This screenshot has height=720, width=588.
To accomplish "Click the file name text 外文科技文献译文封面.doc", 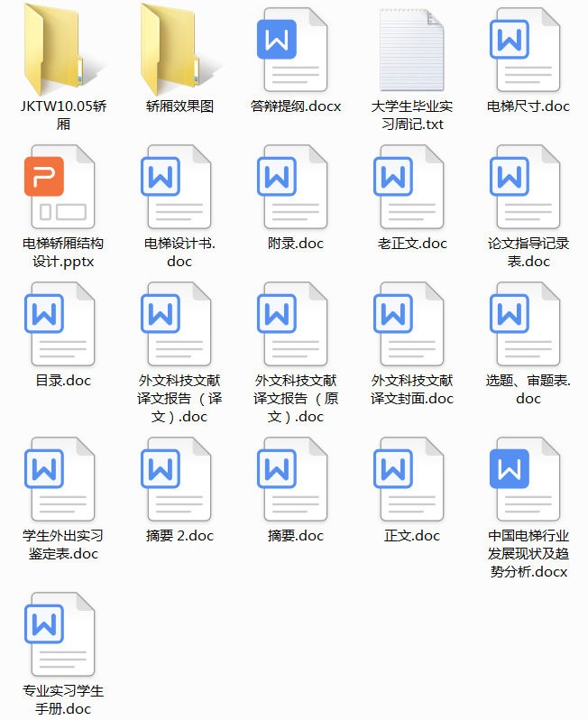I will click(412, 390).
